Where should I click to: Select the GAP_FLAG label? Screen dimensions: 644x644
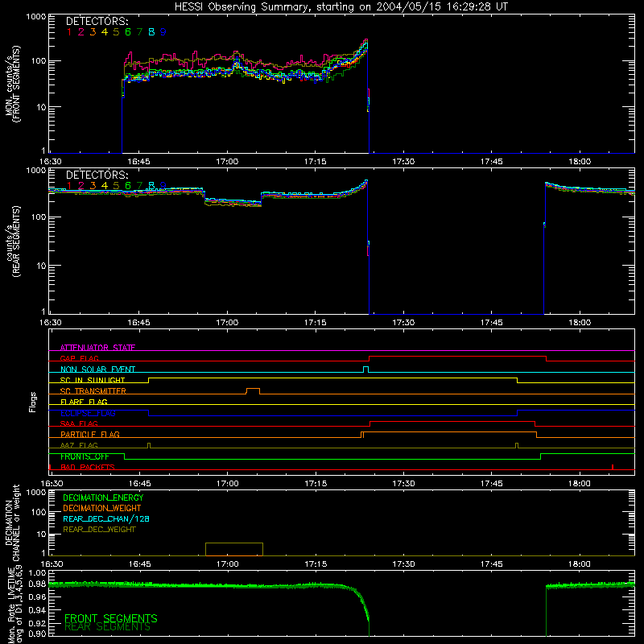point(79,358)
